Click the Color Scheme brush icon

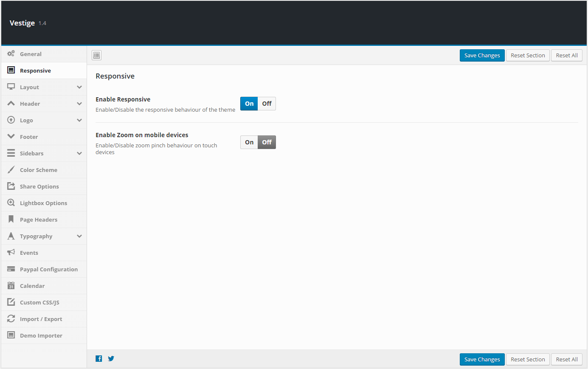coord(11,170)
